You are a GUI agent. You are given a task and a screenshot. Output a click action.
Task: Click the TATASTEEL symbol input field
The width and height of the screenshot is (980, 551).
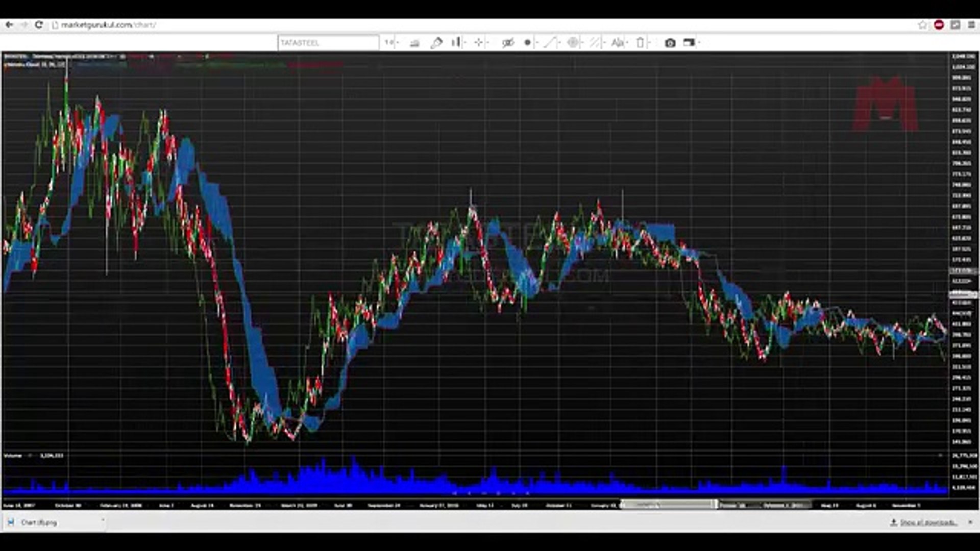pyautogui.click(x=328, y=43)
